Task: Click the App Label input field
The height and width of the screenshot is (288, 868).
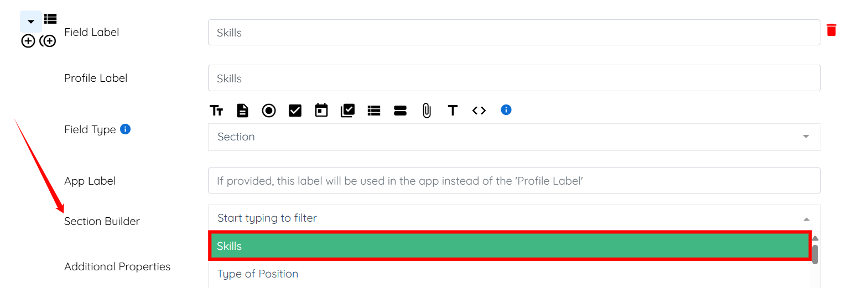Action: [x=513, y=181]
